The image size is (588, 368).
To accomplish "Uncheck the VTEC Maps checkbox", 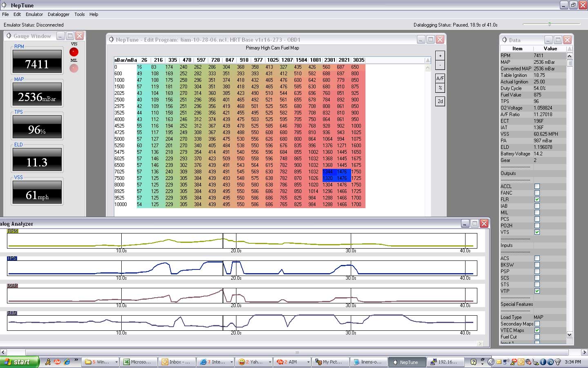I will tap(537, 330).
